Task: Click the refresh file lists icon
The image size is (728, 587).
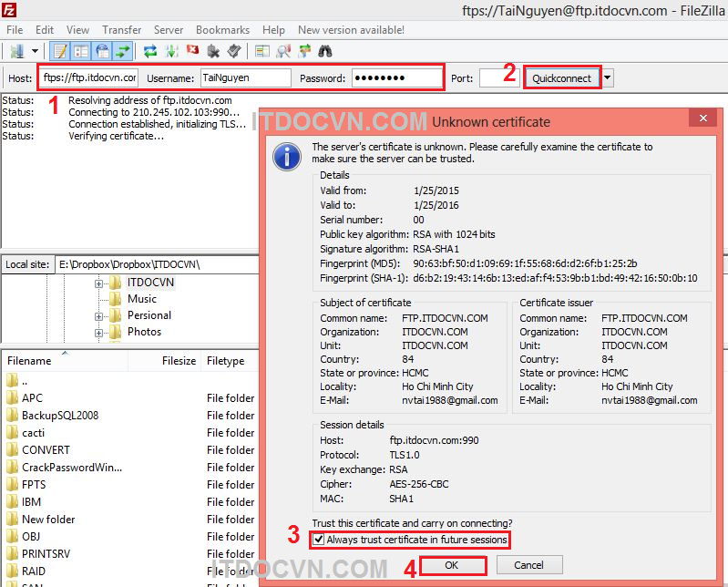Action: [150, 51]
